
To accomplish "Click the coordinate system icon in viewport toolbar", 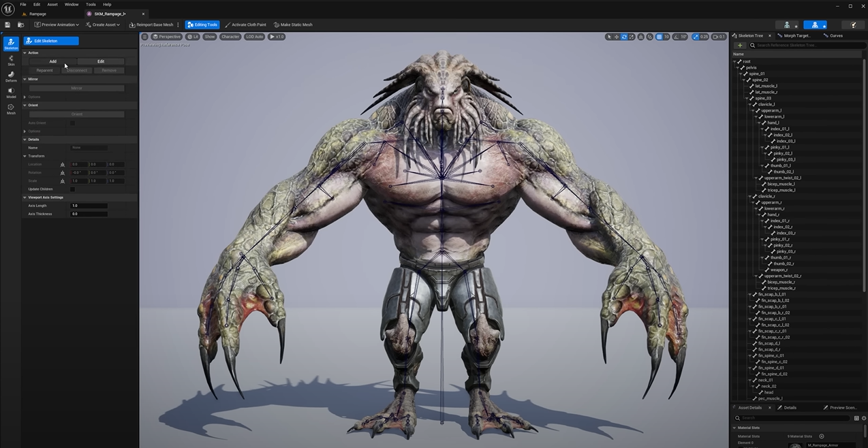I will click(640, 37).
